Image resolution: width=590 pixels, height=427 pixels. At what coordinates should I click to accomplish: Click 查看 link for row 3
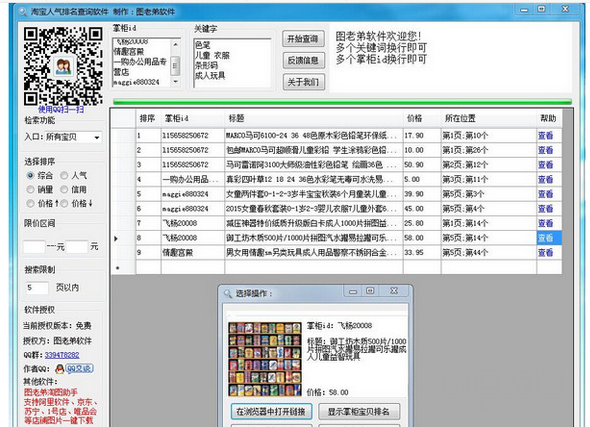click(x=546, y=165)
